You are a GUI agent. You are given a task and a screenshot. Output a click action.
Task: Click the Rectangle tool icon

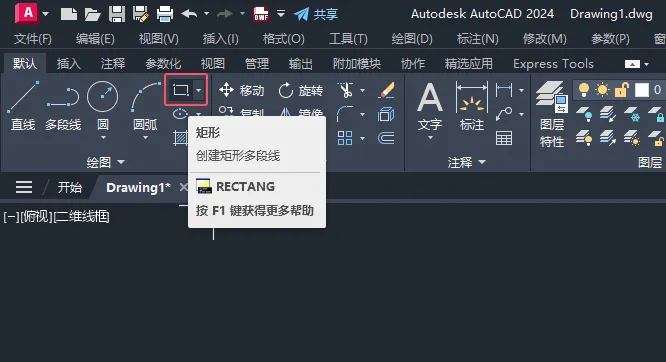click(x=181, y=90)
